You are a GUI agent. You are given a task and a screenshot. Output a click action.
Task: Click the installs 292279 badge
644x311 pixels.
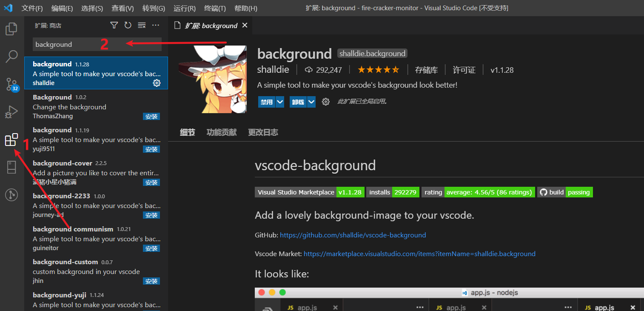coord(393,192)
